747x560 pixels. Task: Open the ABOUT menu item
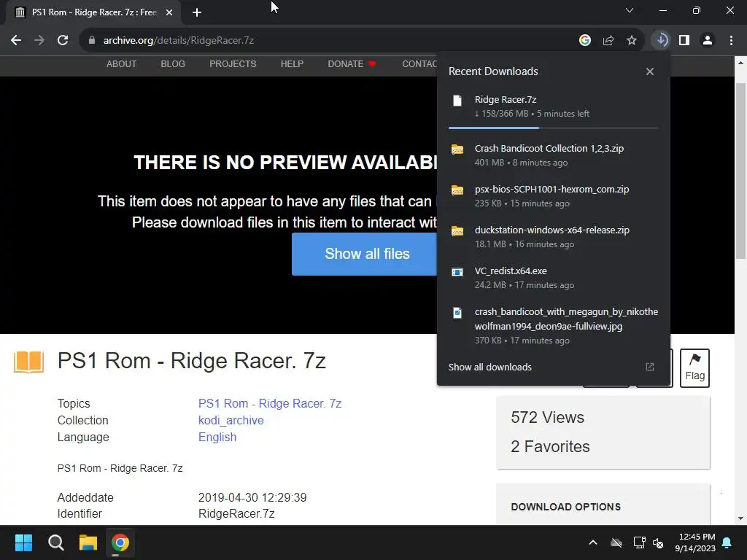(122, 64)
